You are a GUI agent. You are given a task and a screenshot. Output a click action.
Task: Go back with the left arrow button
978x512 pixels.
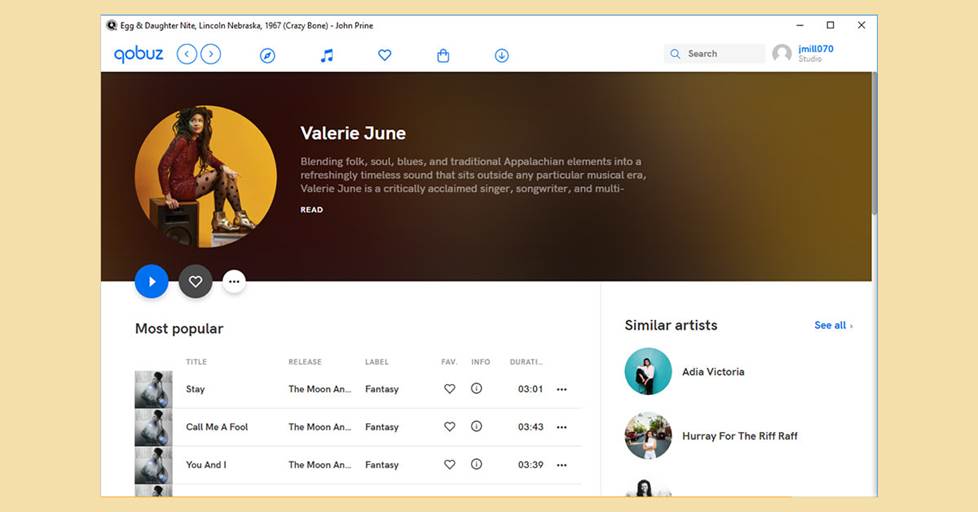186,54
